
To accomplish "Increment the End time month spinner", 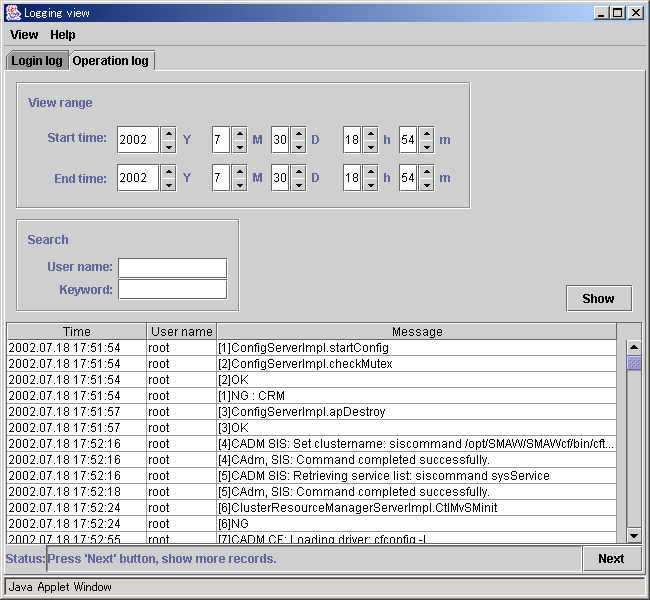I will (x=239, y=172).
